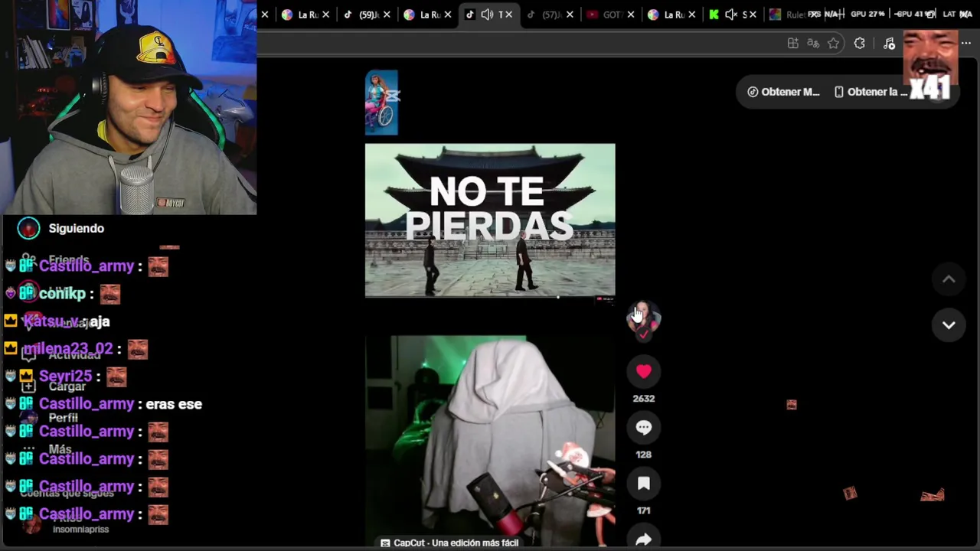
Task: Open the app-available grid icon in the address bar
Action: click(x=793, y=44)
